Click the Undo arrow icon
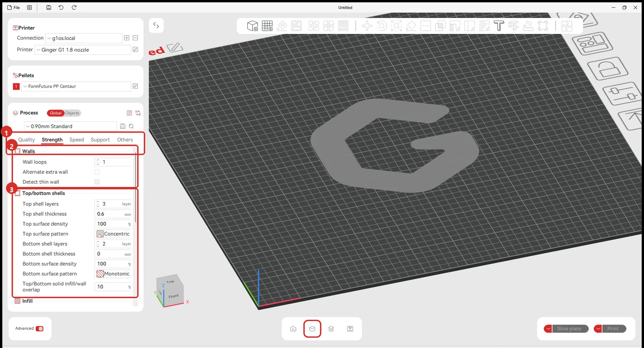This screenshot has height=348, width=644. (x=61, y=7)
